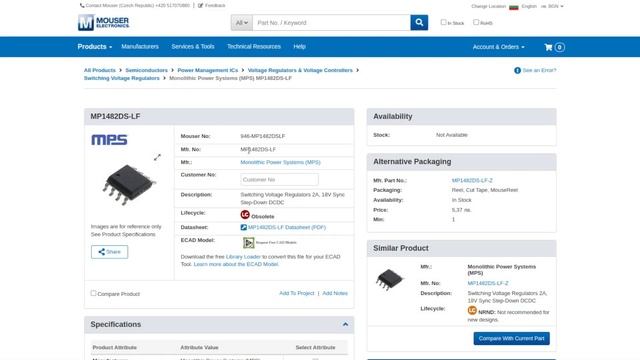Open the Services & Tools menu
The image size is (640, 360).
pos(193,47)
